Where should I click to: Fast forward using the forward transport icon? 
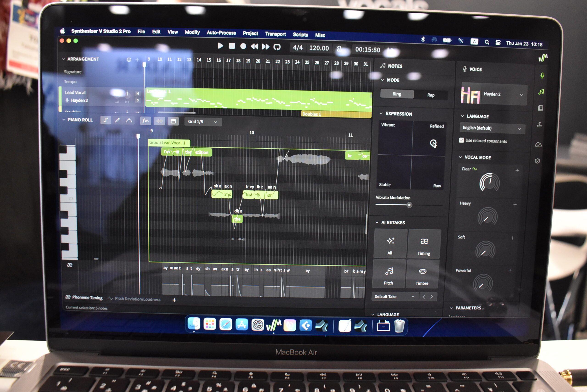(266, 47)
